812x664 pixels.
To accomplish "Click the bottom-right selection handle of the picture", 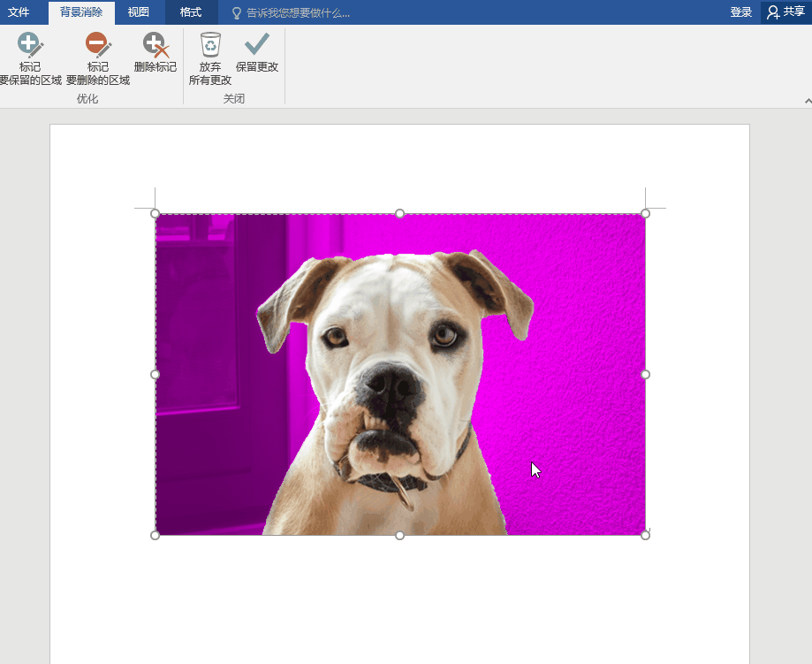I will coord(645,536).
